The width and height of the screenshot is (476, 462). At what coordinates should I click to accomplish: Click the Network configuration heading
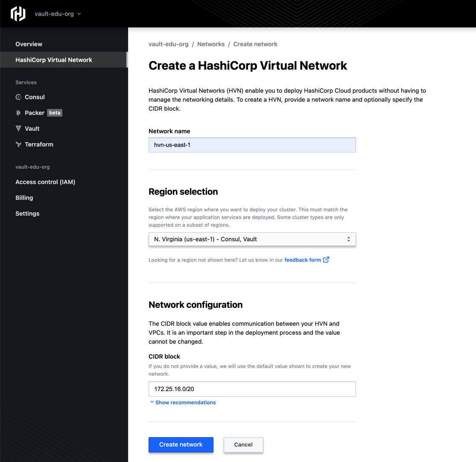[x=196, y=305]
